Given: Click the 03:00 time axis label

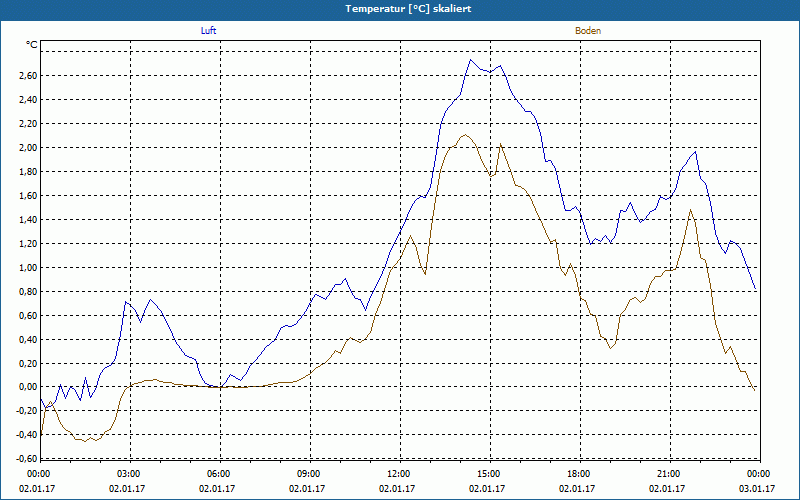Looking at the screenshot, I should coord(131,474).
